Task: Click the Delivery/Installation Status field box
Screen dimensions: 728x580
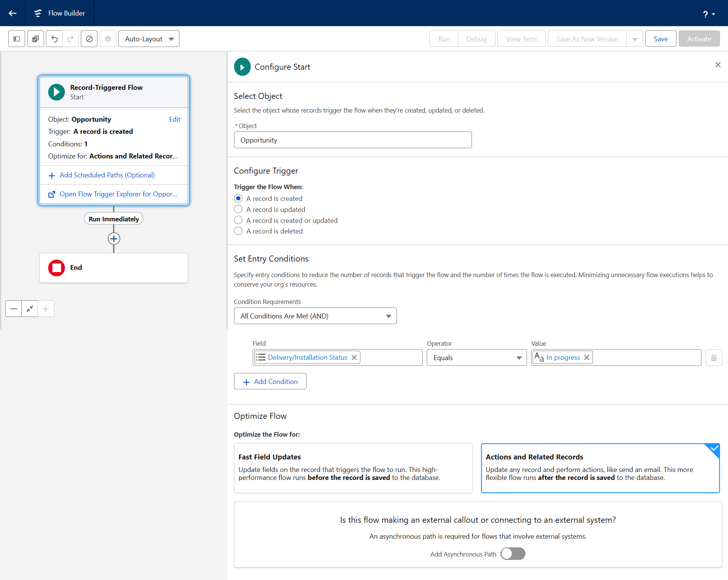Action: 337,357
